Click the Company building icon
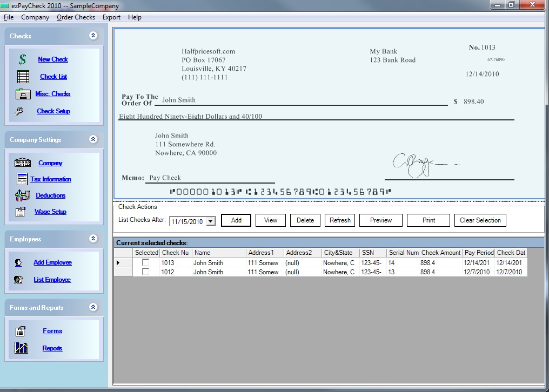 click(x=23, y=163)
